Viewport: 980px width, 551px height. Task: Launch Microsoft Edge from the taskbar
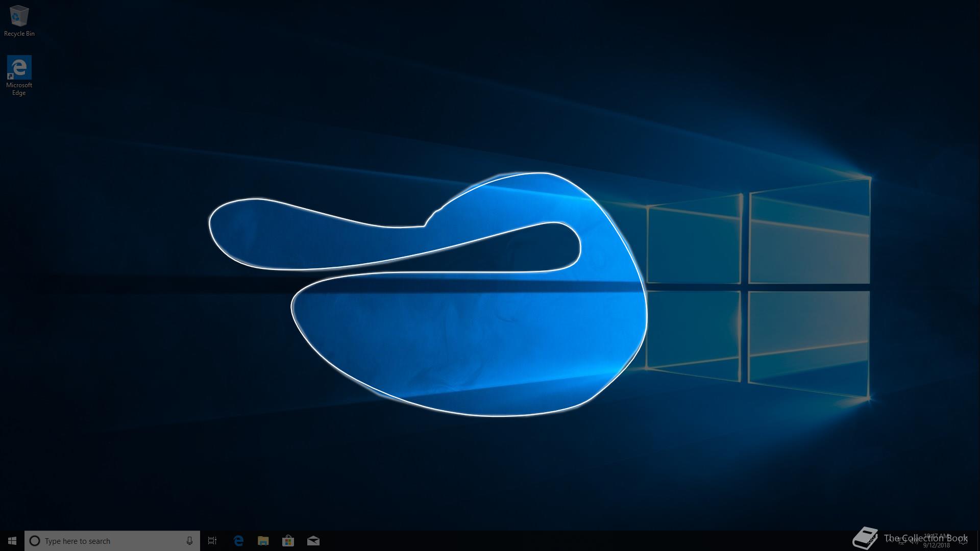coord(238,541)
